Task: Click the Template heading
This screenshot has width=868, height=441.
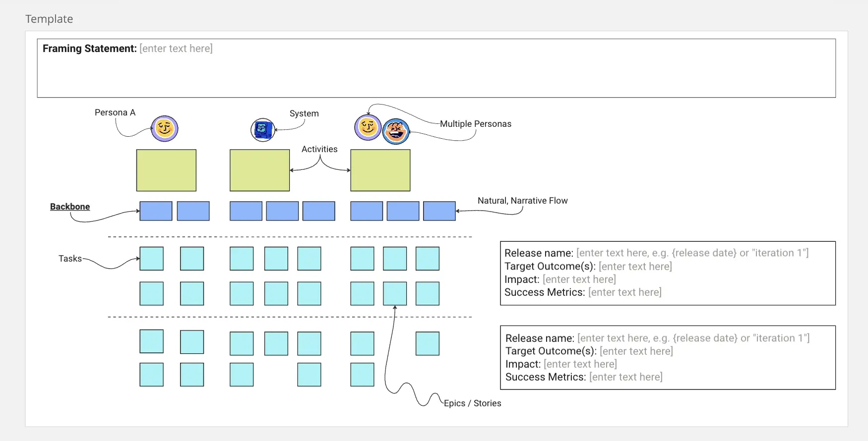Action: point(49,19)
